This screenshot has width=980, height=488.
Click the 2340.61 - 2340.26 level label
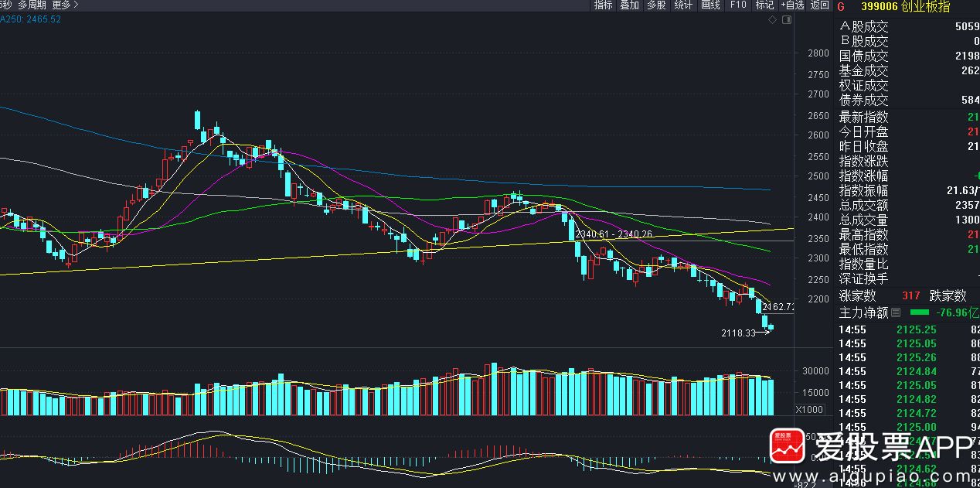[614, 234]
